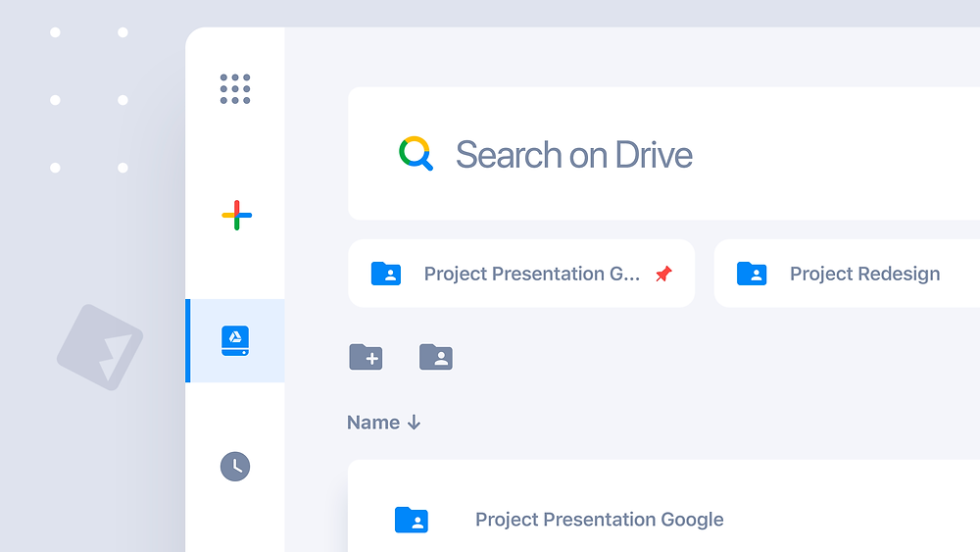Select the My Drive sidebar icon
The image size is (980, 552).
coord(235,340)
